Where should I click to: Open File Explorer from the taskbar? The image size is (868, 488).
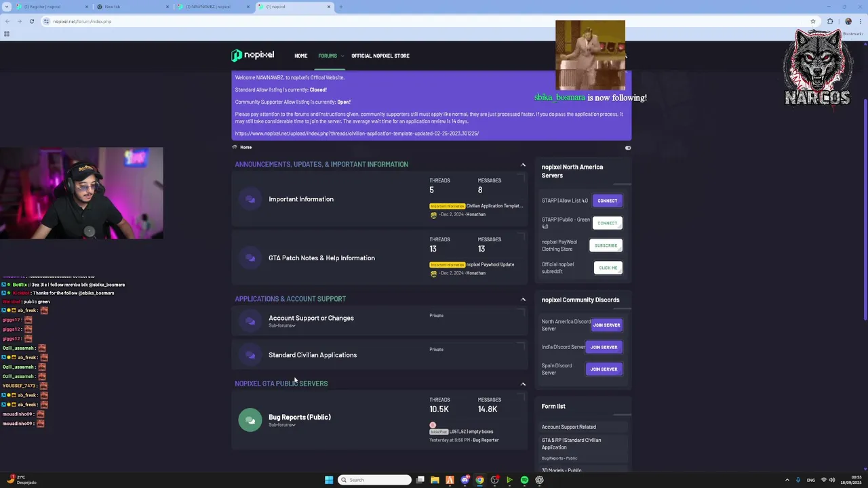(435, 480)
